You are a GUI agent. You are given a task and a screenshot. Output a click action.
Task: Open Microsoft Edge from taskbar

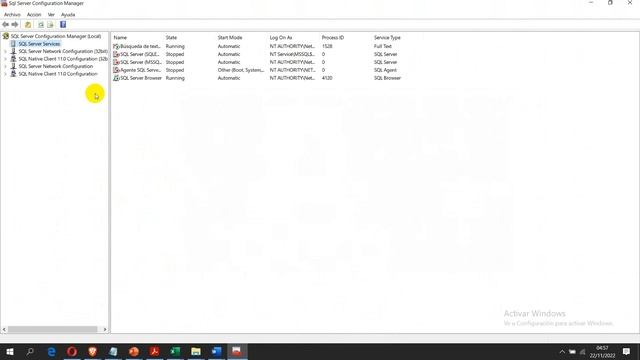tap(51, 351)
